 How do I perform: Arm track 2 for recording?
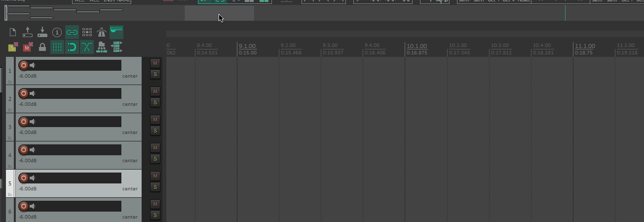23,93
